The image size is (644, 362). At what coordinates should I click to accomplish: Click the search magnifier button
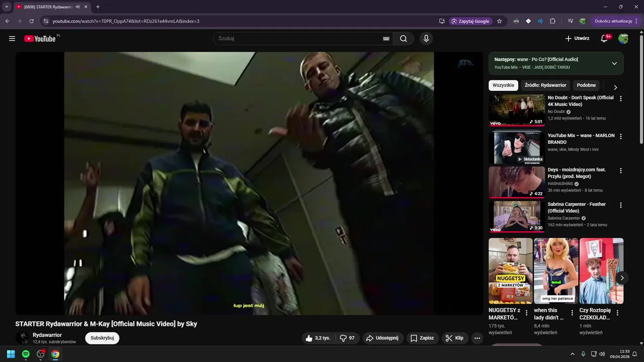pyautogui.click(x=404, y=39)
